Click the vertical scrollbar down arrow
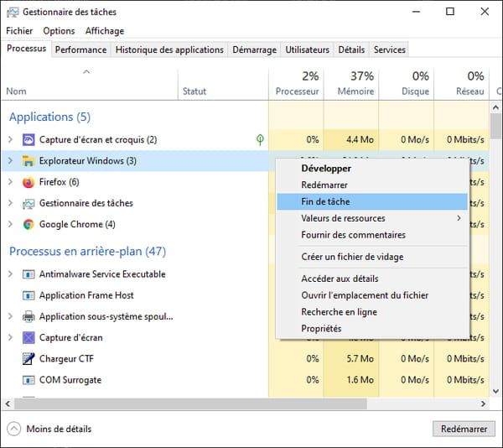Image resolution: width=503 pixels, height=448 pixels. click(x=495, y=391)
